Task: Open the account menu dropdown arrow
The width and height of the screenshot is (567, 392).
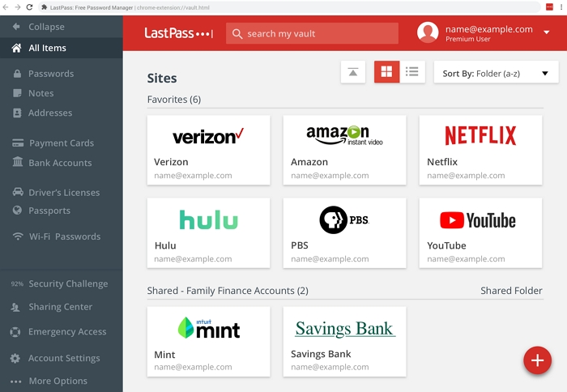Action: click(547, 32)
